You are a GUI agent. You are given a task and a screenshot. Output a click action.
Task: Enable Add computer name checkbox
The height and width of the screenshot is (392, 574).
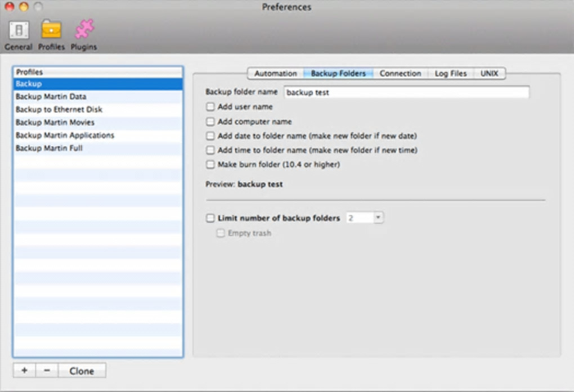[210, 121]
